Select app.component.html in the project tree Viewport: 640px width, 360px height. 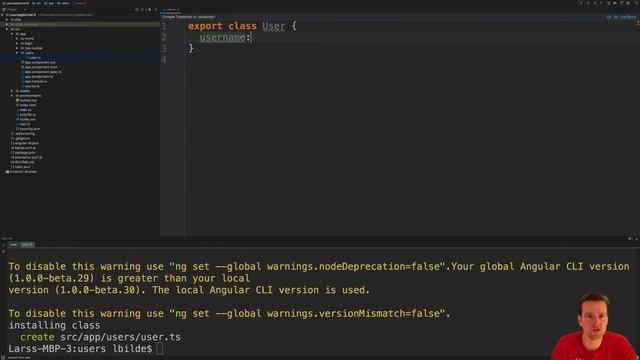[40, 67]
